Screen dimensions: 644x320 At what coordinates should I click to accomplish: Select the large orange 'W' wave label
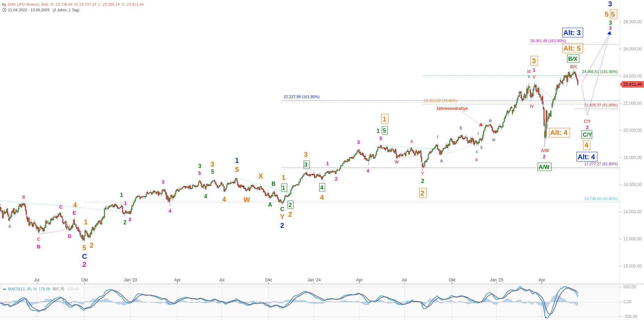click(x=247, y=200)
